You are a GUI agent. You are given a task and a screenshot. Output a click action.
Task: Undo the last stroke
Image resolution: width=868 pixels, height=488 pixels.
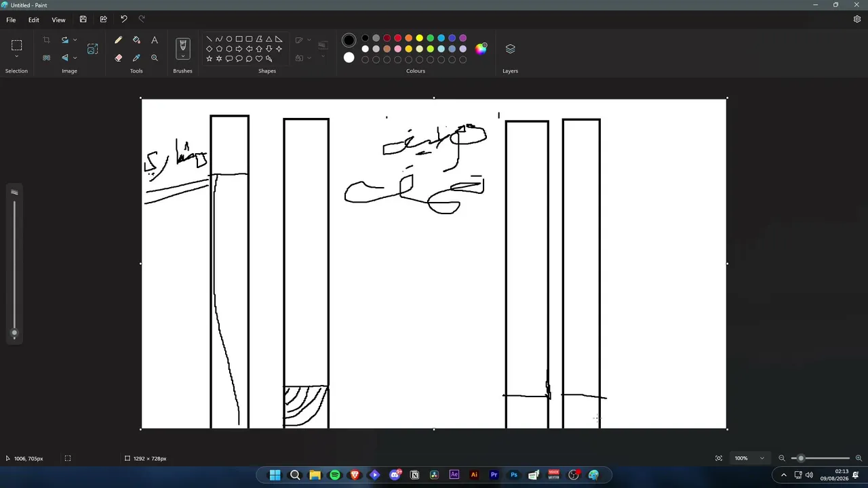click(123, 20)
